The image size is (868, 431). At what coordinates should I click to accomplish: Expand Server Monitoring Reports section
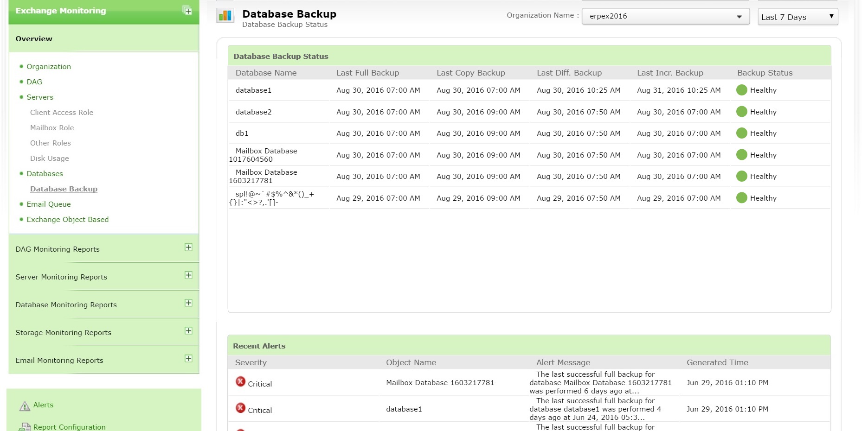pos(188,275)
